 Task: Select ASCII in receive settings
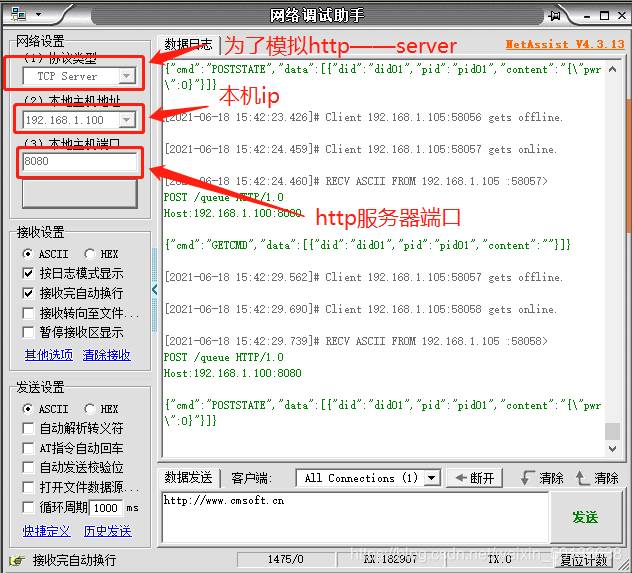pyautogui.click(x=46, y=254)
